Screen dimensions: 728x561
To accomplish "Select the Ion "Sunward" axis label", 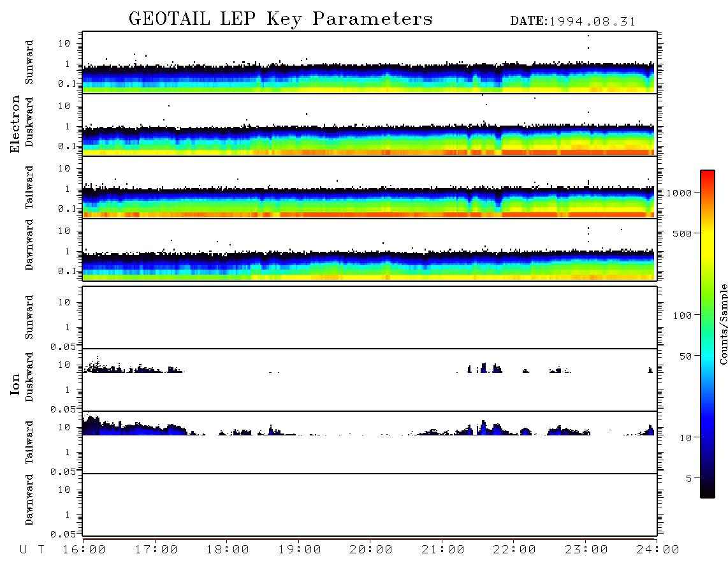I will 29,317.
